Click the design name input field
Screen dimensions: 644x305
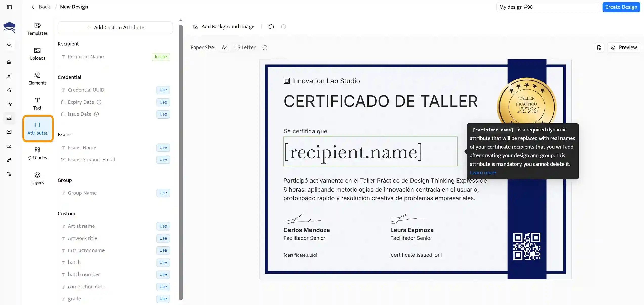click(547, 7)
